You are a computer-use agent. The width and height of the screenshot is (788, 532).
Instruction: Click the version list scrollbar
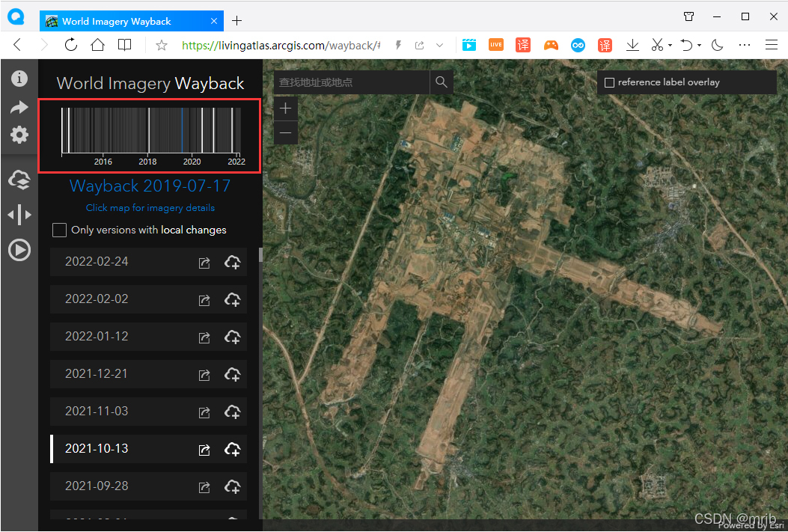[260, 254]
